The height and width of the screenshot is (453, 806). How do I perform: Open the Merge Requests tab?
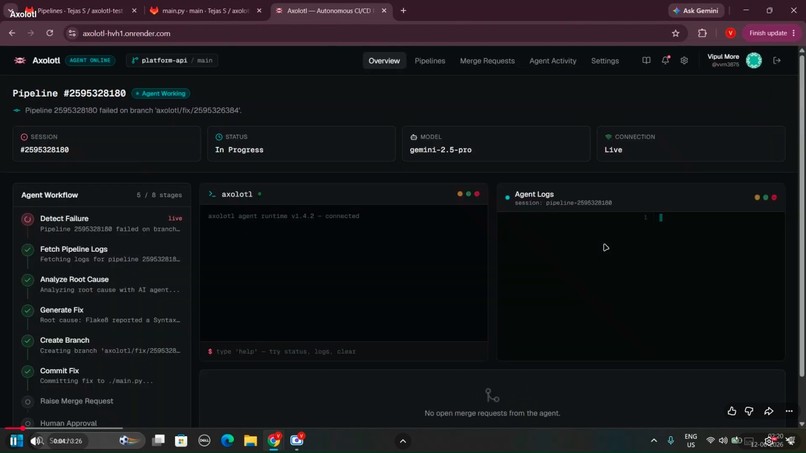(x=487, y=61)
